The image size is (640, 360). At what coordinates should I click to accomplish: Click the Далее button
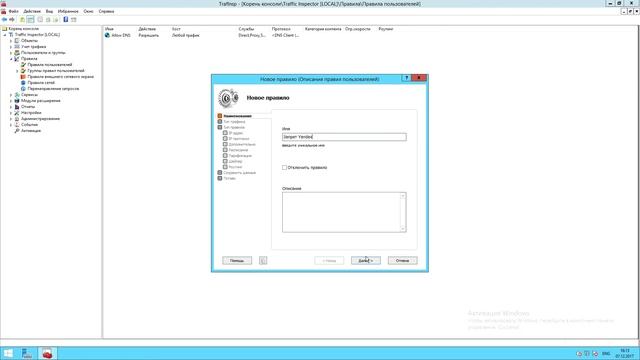point(366,260)
